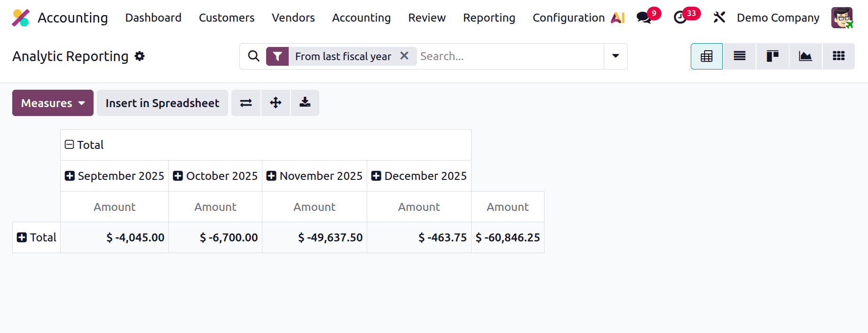This screenshot has width=868, height=333.
Task: Open the user avatar menu
Action: [842, 18]
